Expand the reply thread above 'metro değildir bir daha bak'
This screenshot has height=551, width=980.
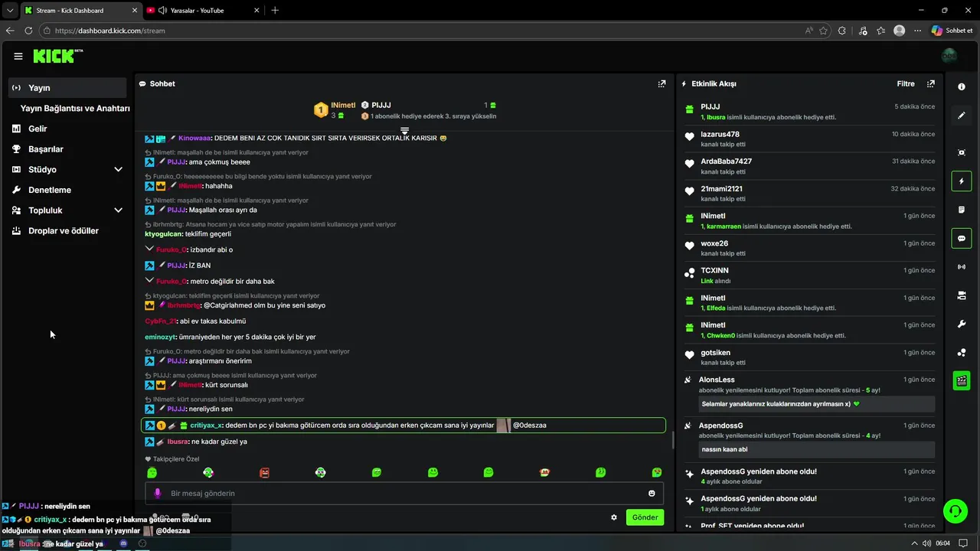point(149,280)
